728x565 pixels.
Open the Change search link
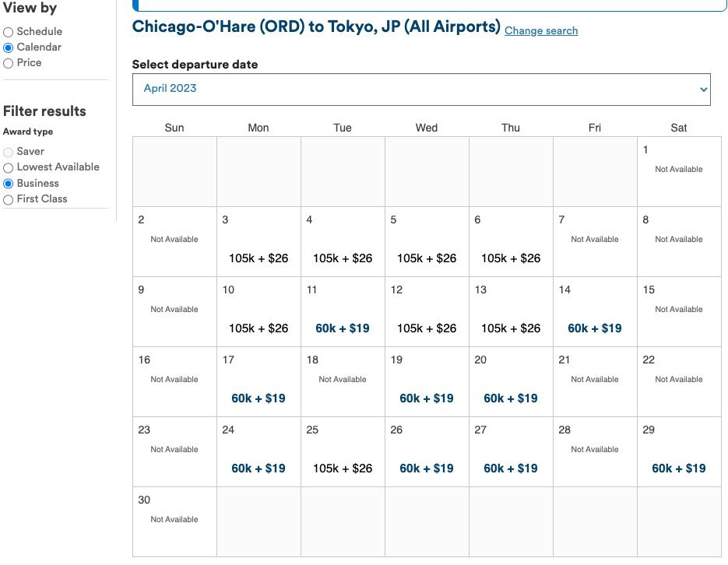click(540, 31)
